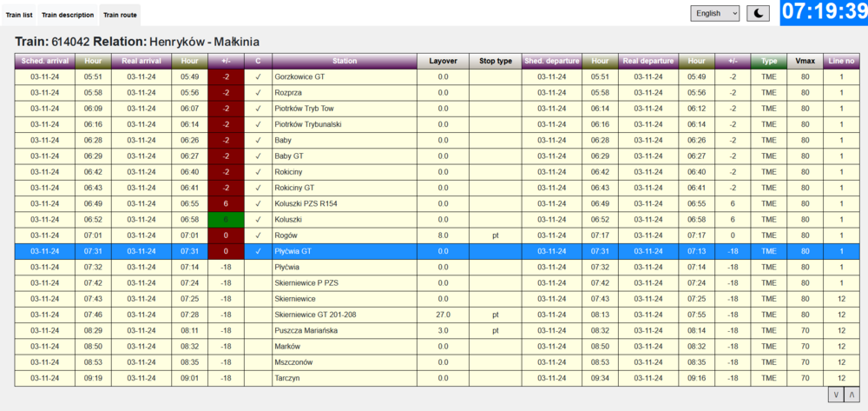The image size is (868, 411).
Task: Click the green delay cell for Koluszki
Action: click(x=226, y=219)
